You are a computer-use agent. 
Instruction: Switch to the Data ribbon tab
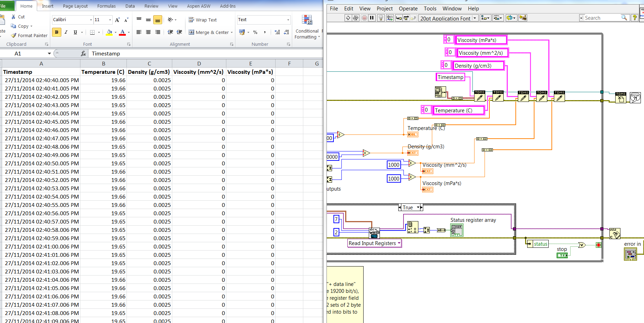130,6
